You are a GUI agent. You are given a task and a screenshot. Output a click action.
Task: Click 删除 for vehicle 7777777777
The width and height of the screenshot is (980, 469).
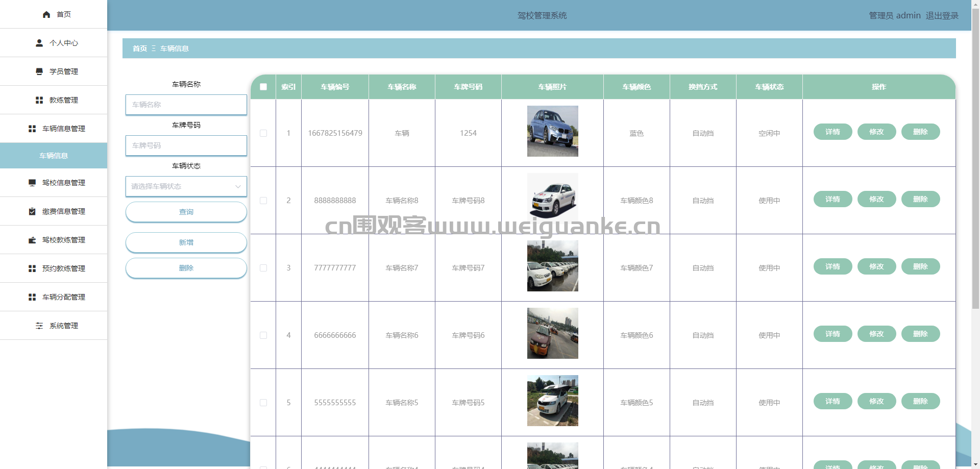pos(920,266)
